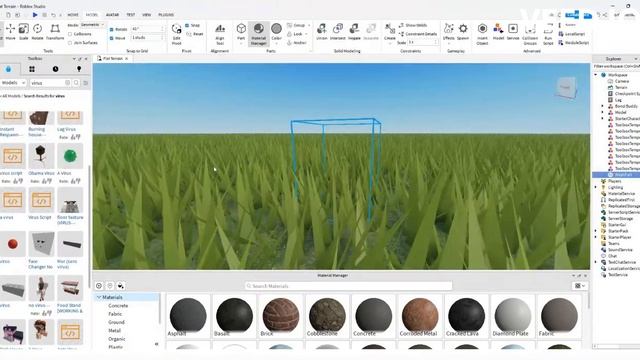Open the Toolbox Creations lightbulb tab
This screenshot has width=640, height=360.
tap(79, 69)
